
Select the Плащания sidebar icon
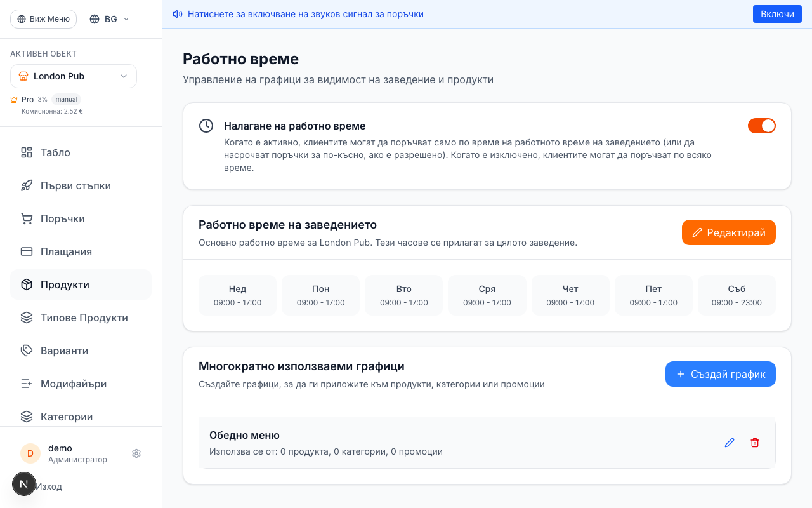tap(26, 251)
